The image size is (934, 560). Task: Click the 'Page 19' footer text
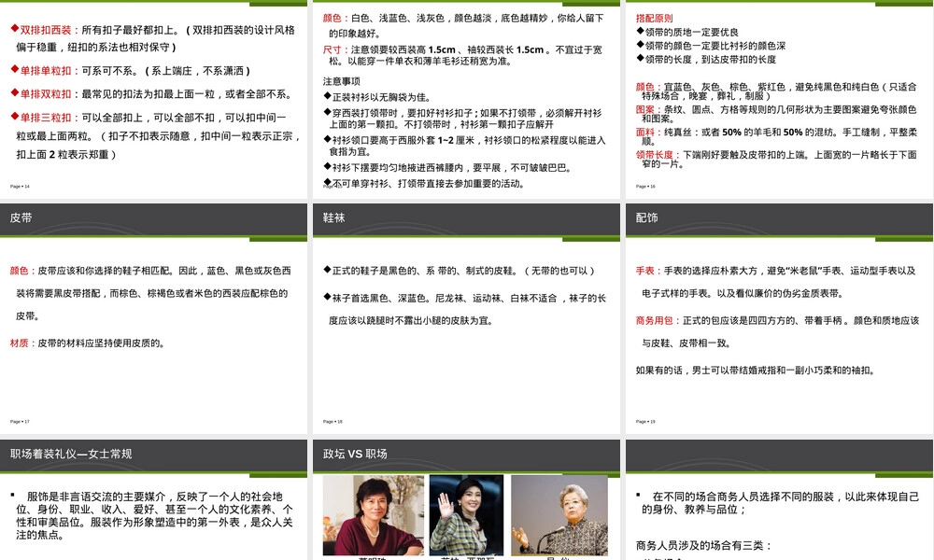point(645,422)
